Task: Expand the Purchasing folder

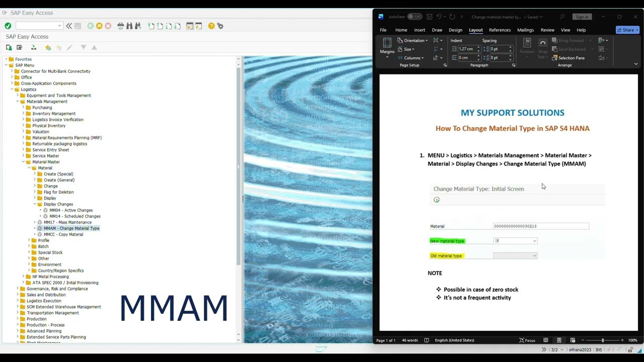Action: [23, 108]
